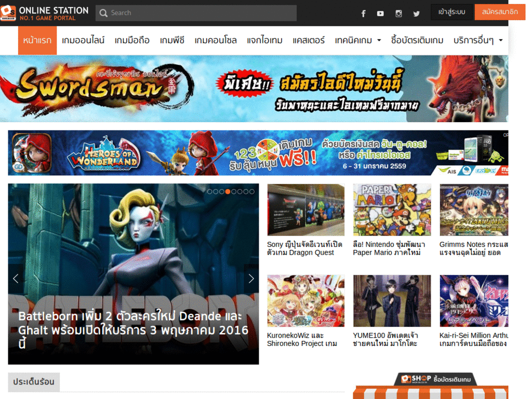
Task: Select the หน้าแรก home tab
Action: pyautogui.click(x=37, y=41)
